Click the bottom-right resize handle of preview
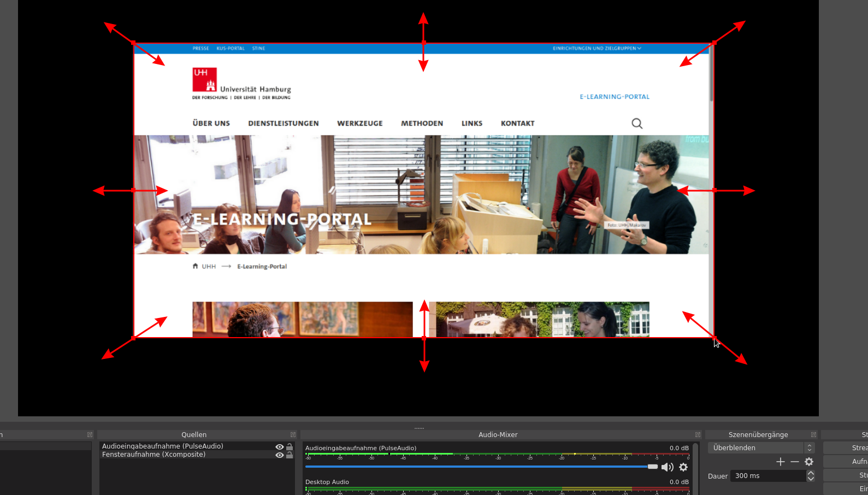Screen dimensions: 868x495 point(714,338)
